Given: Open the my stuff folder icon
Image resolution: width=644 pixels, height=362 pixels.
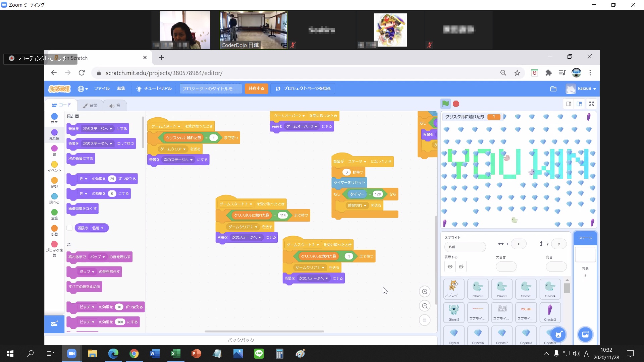Looking at the screenshot, I should point(553,89).
